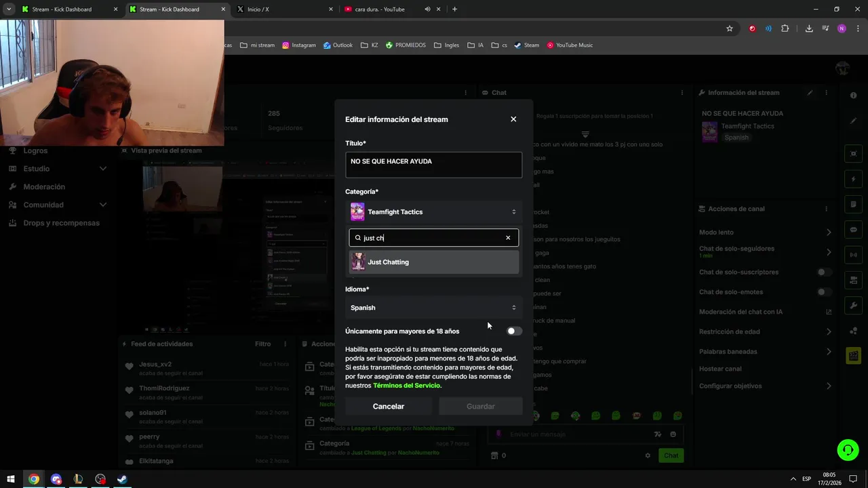
Task: Switch to the Inicio / X tab
Action: [x=284, y=9]
